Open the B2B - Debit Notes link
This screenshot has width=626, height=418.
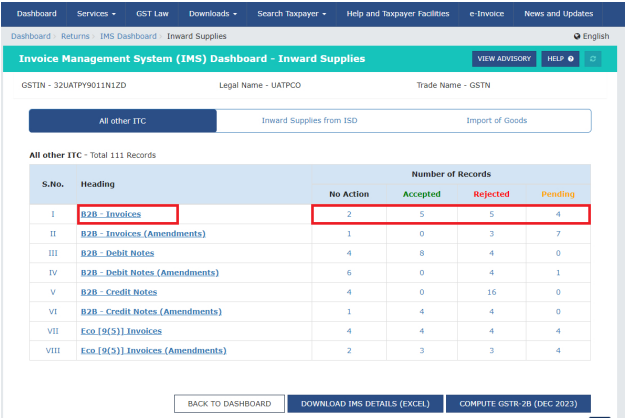(117, 253)
